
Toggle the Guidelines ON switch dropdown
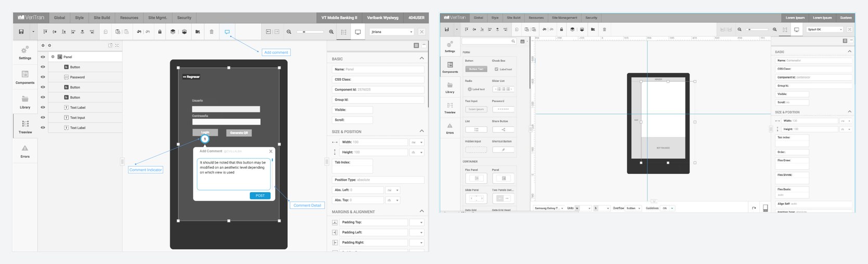pos(668,208)
